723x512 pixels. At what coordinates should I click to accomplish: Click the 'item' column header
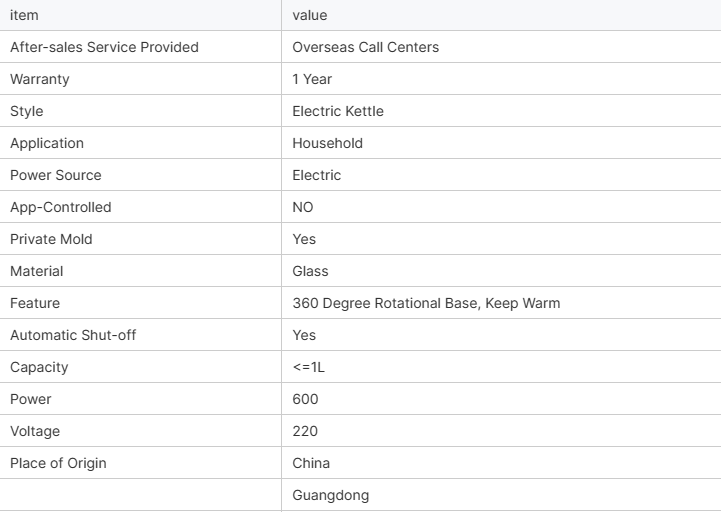[x=141, y=15]
